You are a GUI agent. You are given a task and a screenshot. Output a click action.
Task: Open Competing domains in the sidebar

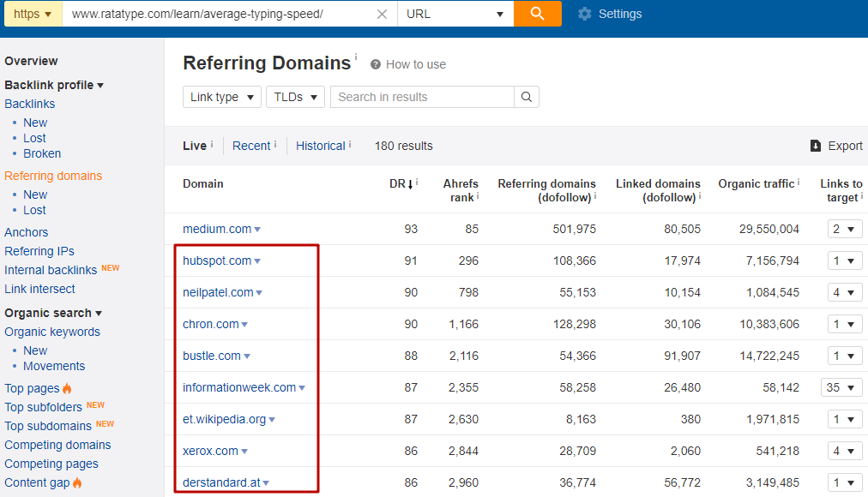coord(57,445)
